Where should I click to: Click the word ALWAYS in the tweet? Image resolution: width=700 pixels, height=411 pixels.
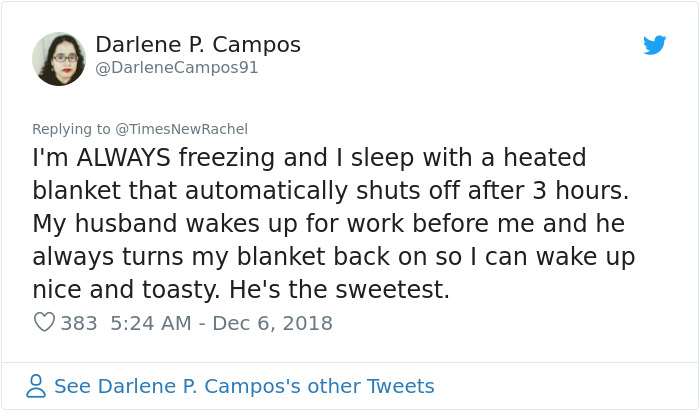pos(115,159)
